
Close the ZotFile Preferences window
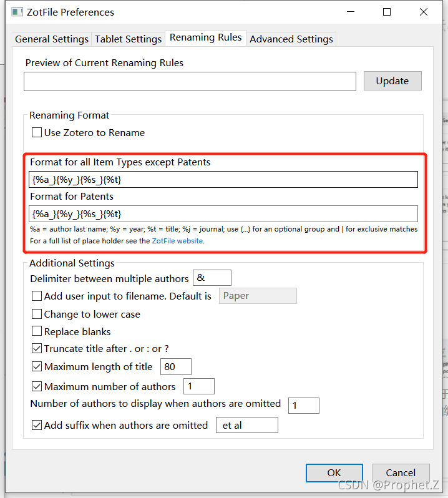(x=424, y=12)
